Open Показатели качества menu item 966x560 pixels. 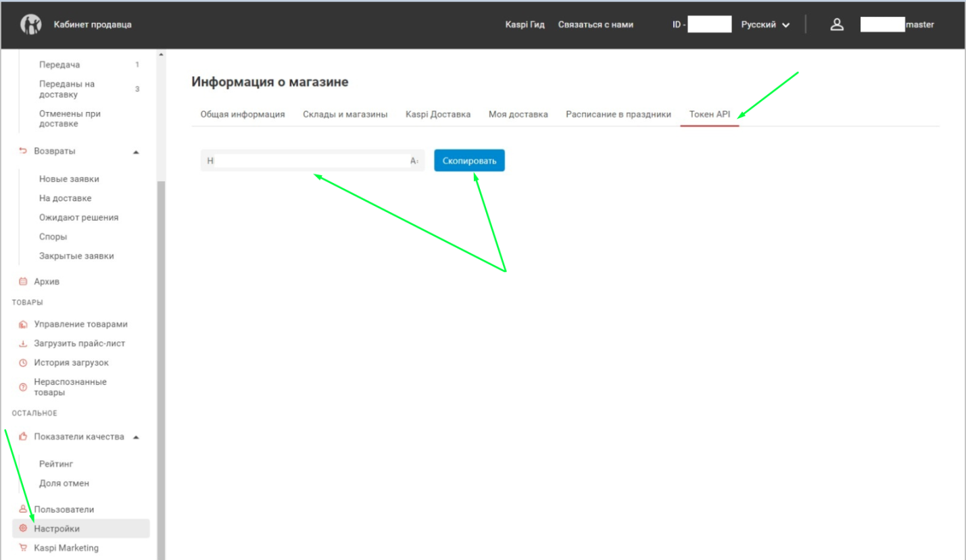(79, 437)
